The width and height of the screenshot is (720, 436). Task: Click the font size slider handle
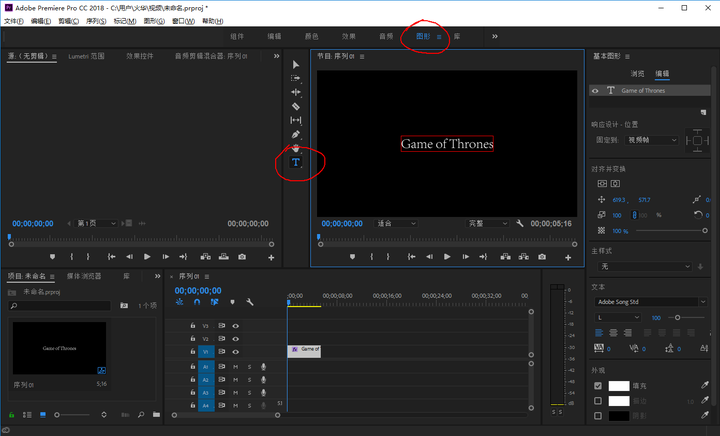click(x=677, y=318)
